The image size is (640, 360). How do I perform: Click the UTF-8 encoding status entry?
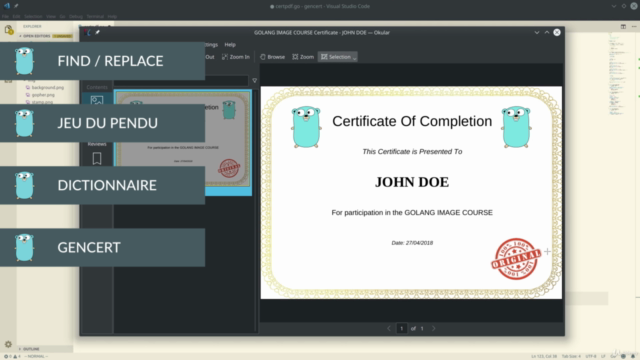(591, 356)
